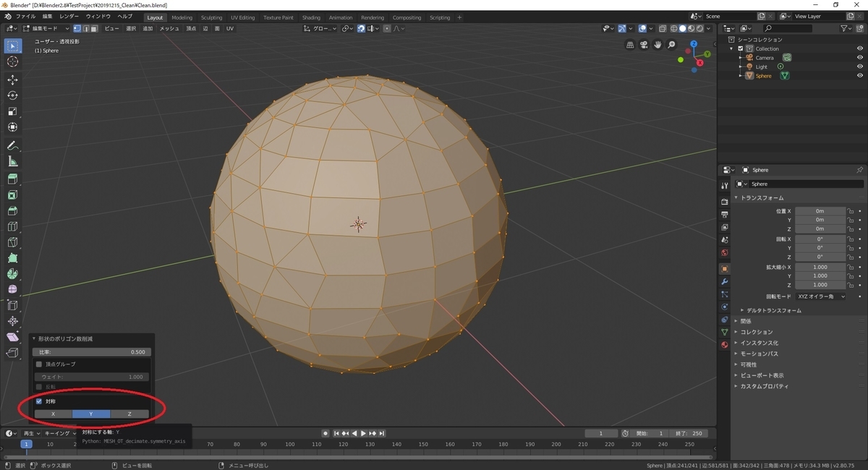Select the Poly Build tool
This screenshot has height=470, width=868.
12,258
